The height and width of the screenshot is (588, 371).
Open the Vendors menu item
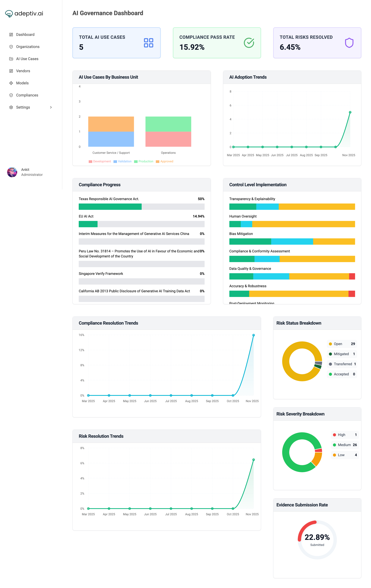[x=23, y=71]
